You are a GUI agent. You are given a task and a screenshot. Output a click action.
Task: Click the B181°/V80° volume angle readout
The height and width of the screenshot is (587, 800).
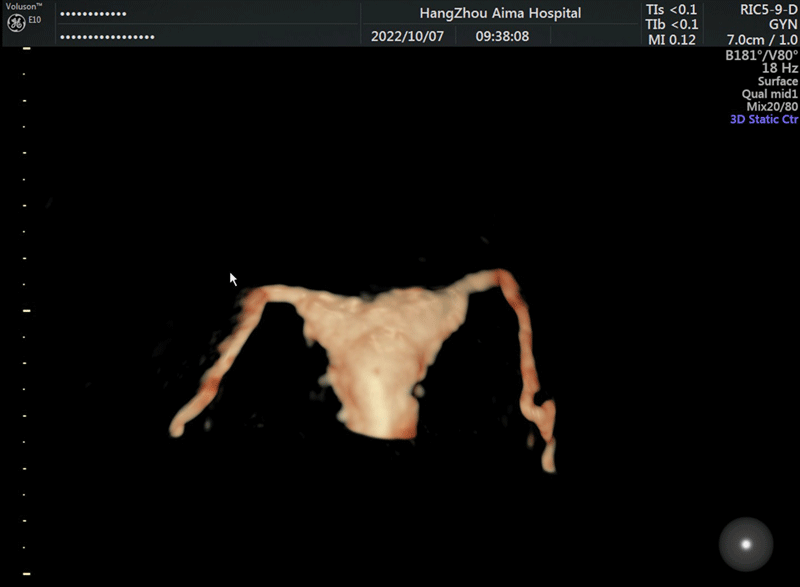pyautogui.click(x=762, y=56)
